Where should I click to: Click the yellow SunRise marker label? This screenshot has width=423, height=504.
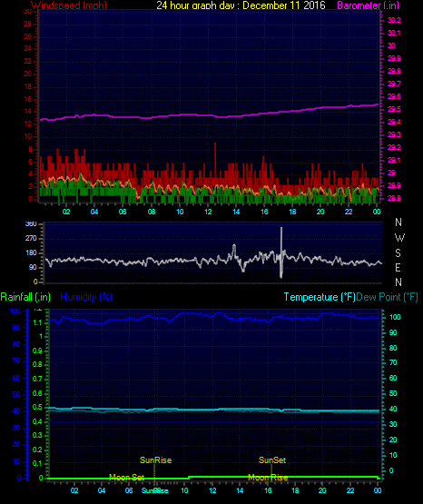[156, 460]
